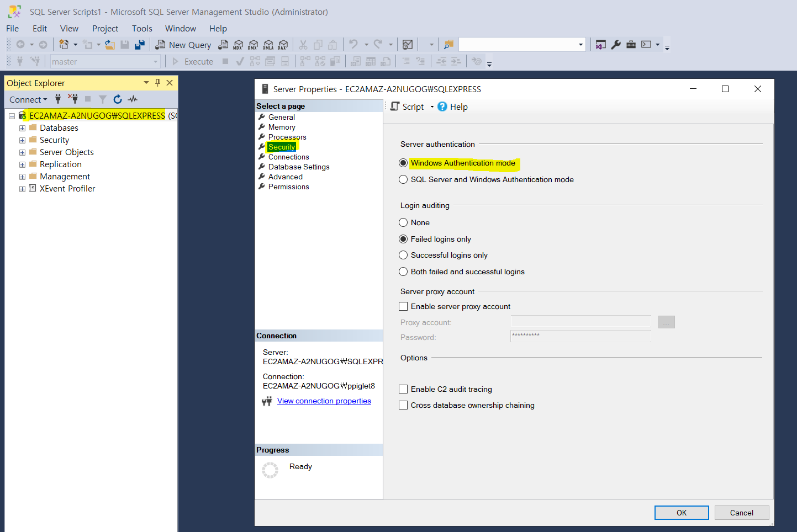Click the Filter icon in Object Explorer

click(x=103, y=99)
